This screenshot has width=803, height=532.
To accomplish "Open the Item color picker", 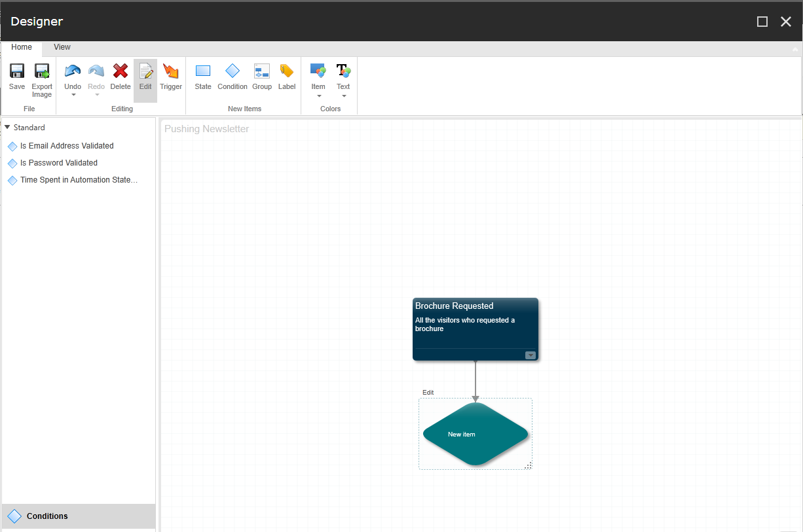I will click(318, 77).
